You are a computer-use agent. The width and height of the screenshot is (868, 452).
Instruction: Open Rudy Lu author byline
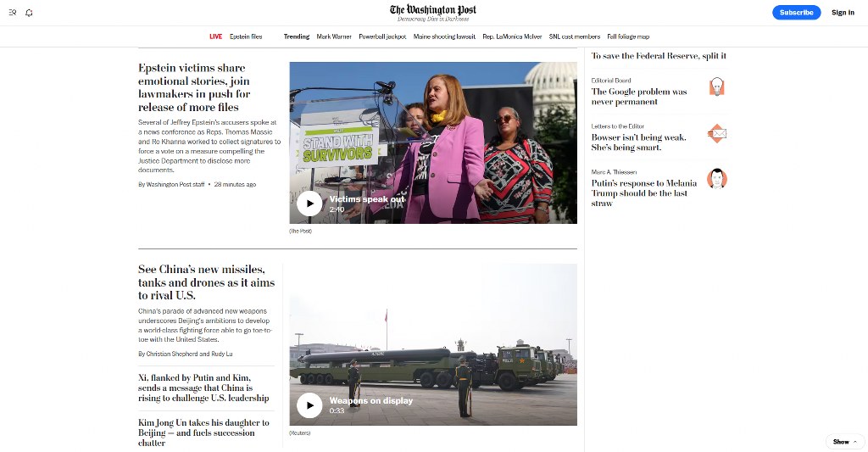point(222,354)
